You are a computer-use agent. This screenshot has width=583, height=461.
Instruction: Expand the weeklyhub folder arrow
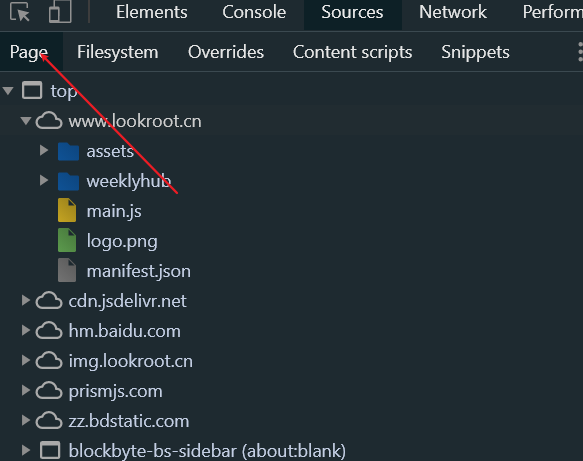click(x=44, y=181)
